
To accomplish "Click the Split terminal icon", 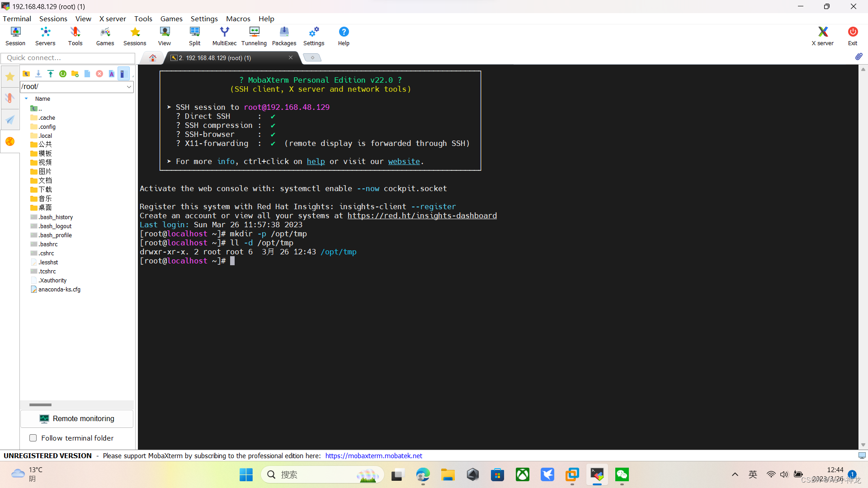I will (x=194, y=36).
